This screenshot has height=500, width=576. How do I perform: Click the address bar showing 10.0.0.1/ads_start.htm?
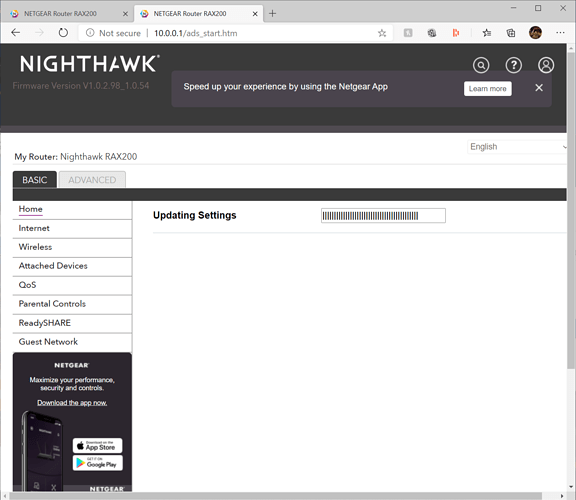click(235, 33)
